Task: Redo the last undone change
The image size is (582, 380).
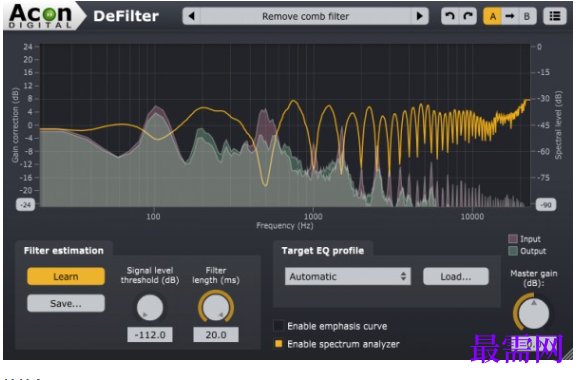Action: [468, 16]
